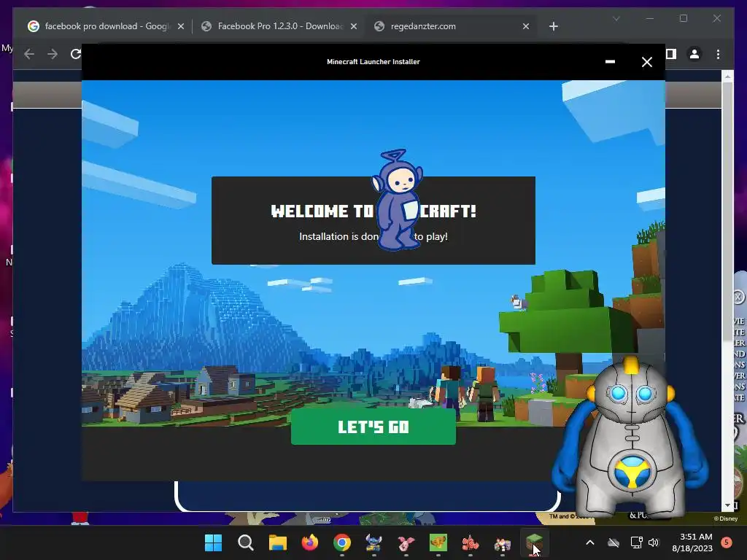Open Google Chrome taskbar icon
Viewport: 747px width, 560px height.
[341, 542]
